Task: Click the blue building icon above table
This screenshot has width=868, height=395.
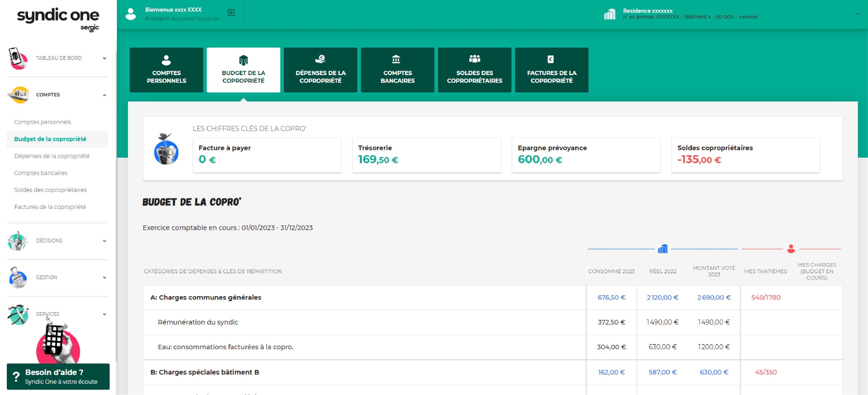Action: (663, 249)
